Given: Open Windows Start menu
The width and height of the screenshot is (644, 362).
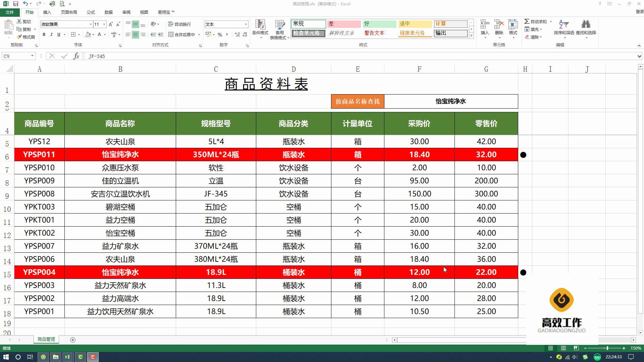Looking at the screenshot, I should (x=6, y=357).
